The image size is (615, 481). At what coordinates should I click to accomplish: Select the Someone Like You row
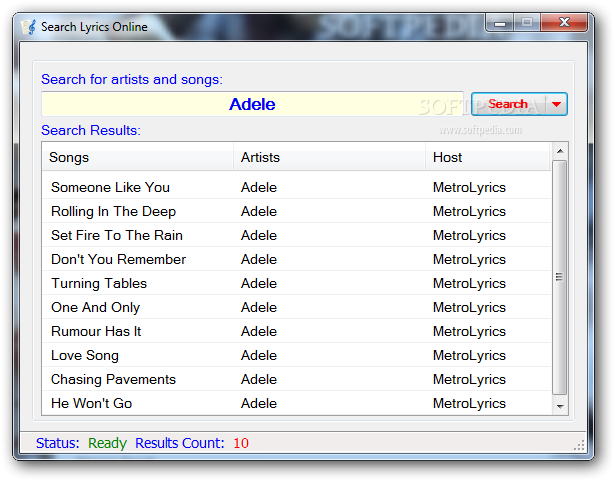coord(296,187)
